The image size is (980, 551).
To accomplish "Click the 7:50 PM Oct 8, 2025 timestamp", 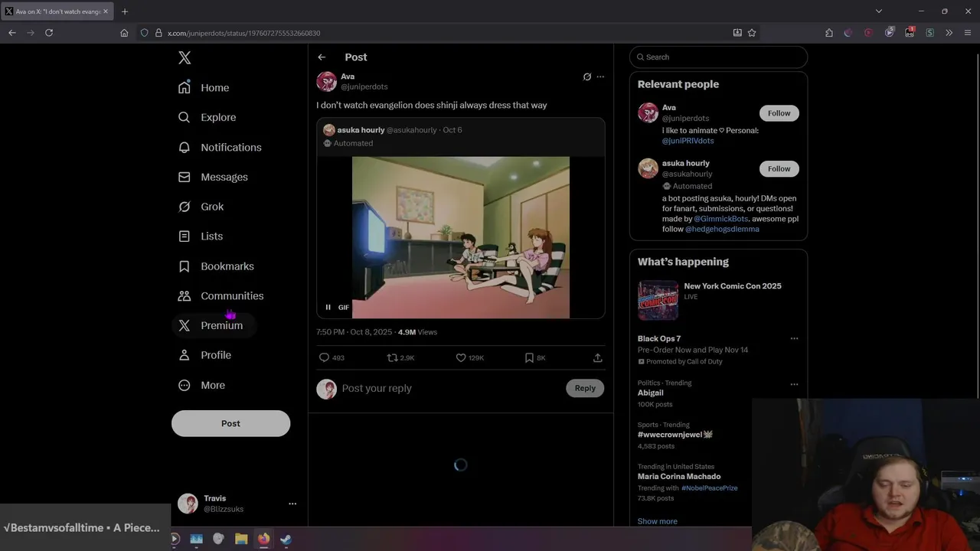I will (x=354, y=332).
